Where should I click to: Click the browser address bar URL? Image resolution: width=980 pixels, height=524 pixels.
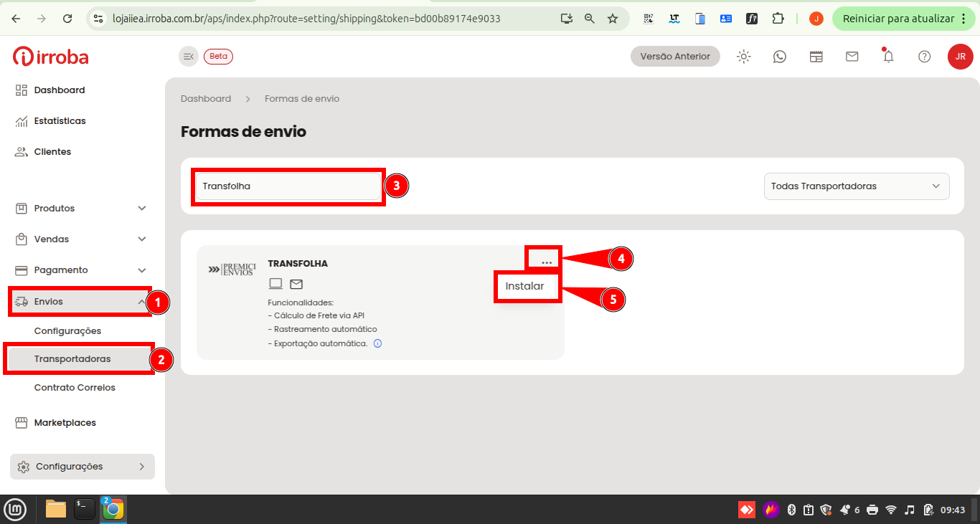306,19
